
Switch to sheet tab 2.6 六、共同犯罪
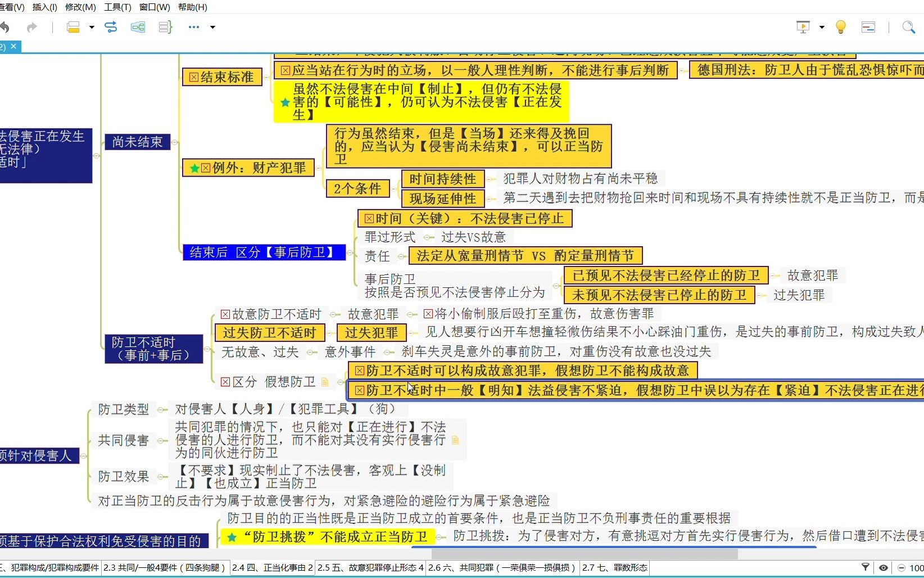(x=502, y=568)
